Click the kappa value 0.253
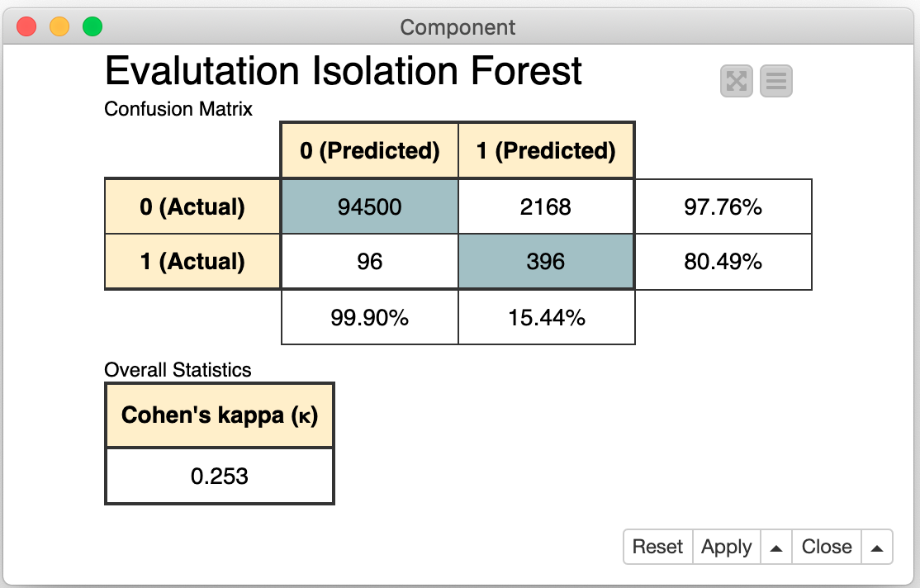The width and height of the screenshot is (920, 588). pyautogui.click(x=219, y=476)
